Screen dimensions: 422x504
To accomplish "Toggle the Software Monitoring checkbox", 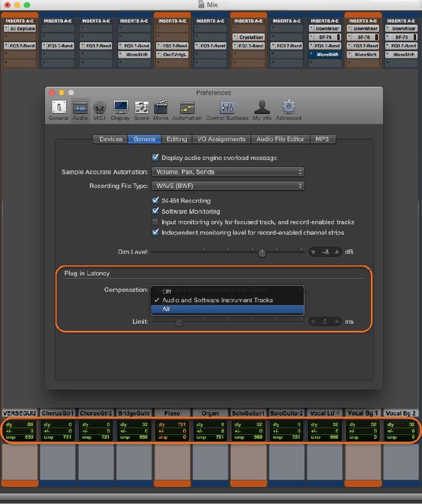I will click(156, 211).
